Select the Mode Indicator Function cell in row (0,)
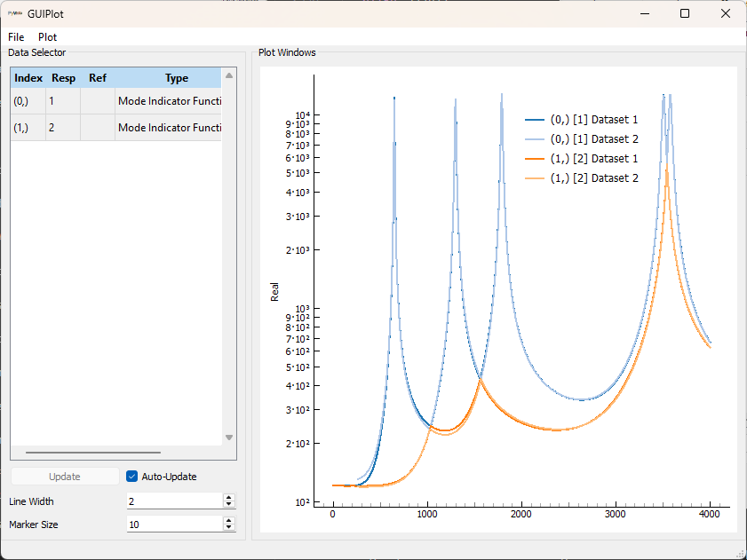747x560 pixels. (169, 100)
